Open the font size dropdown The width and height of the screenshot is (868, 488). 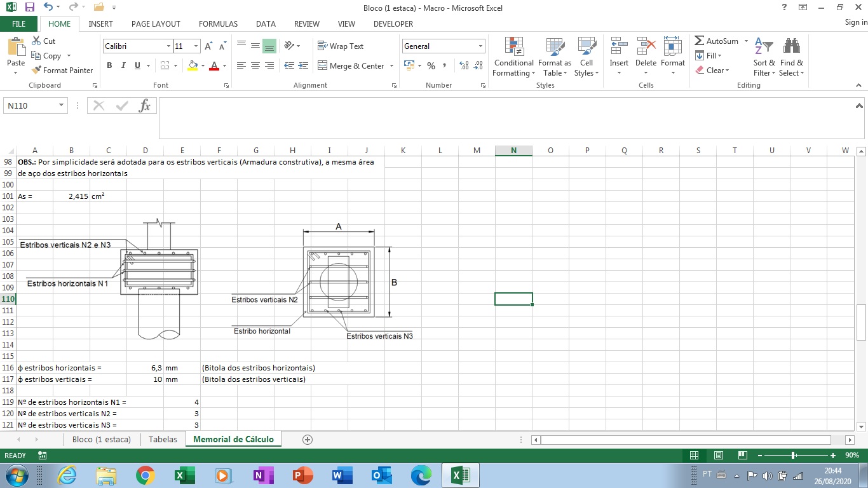coord(196,46)
